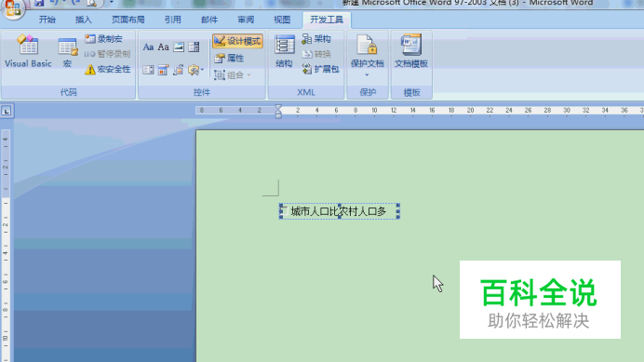Switch to the 开始 tab
The width and height of the screenshot is (644, 362).
click(47, 20)
